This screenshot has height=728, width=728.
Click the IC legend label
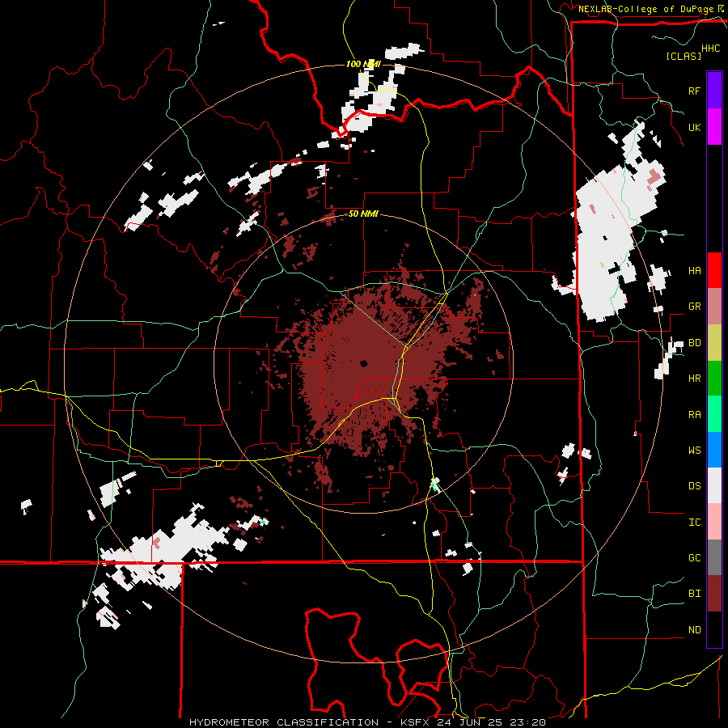click(x=694, y=522)
